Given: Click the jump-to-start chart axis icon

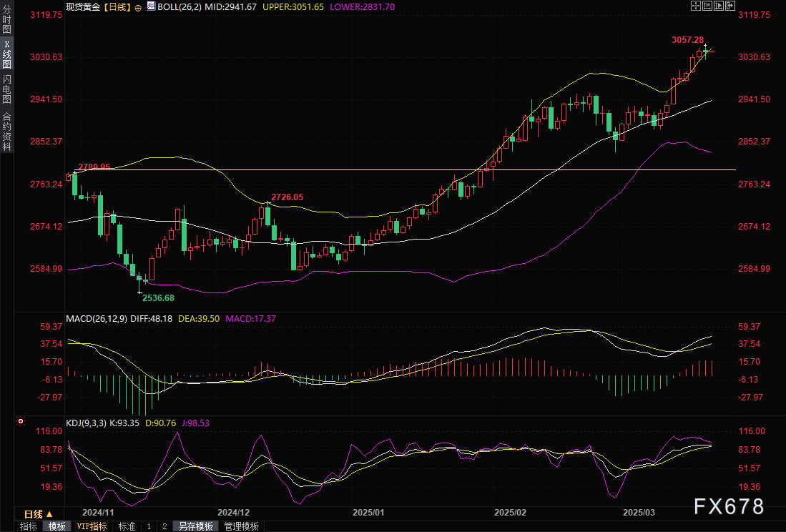Looking at the screenshot, I should pyautogui.click(x=708, y=6).
